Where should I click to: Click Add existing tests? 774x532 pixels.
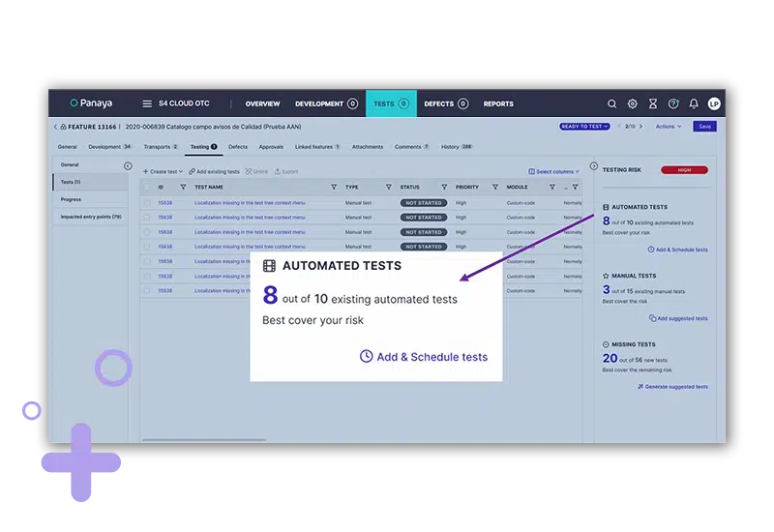pos(214,172)
